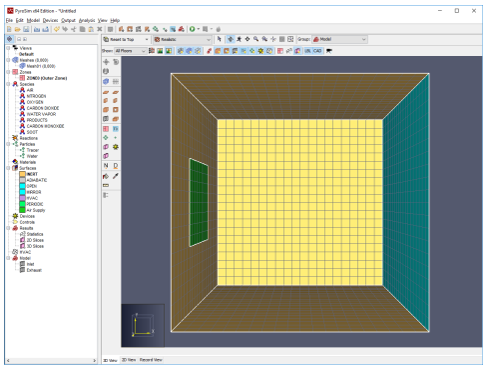489x370 pixels.
Task: Click the Save floppy disk icon
Action: [26, 29]
